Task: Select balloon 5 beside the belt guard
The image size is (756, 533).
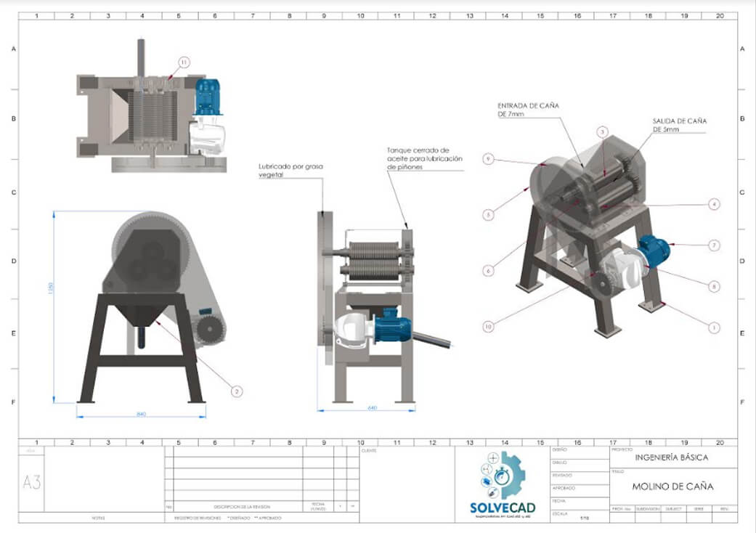Action: click(x=488, y=214)
